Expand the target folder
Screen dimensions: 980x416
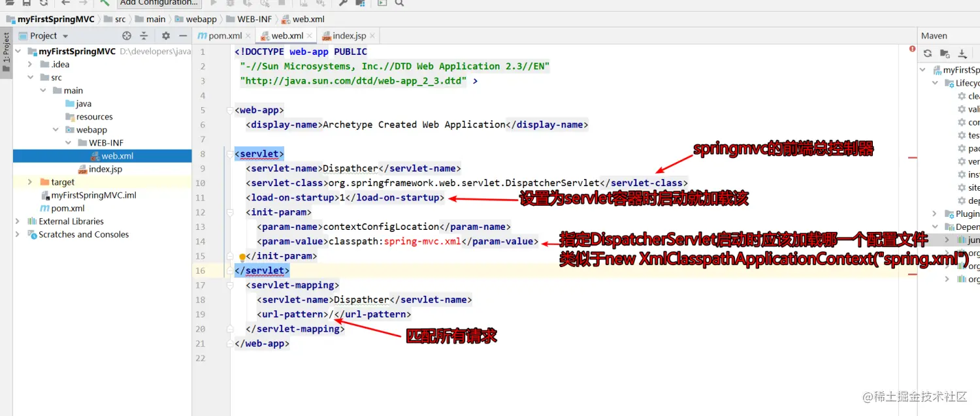30,182
